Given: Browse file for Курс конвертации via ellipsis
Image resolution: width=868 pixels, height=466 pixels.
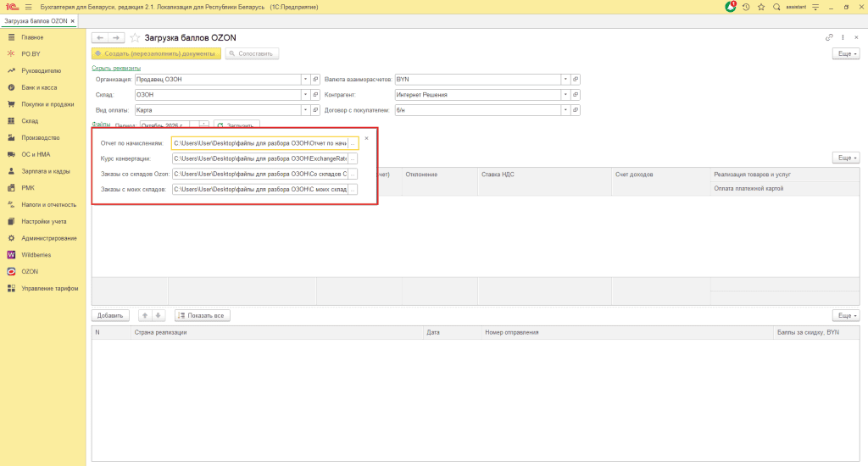Looking at the screenshot, I should pos(353,158).
